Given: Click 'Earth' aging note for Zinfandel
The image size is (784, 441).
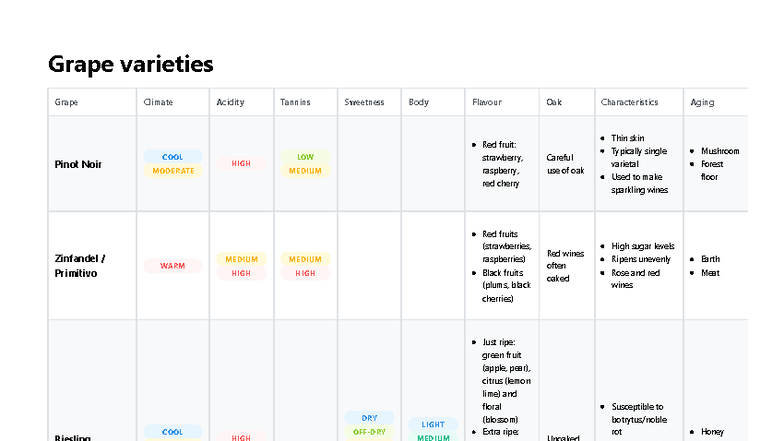Looking at the screenshot, I should click(710, 259).
